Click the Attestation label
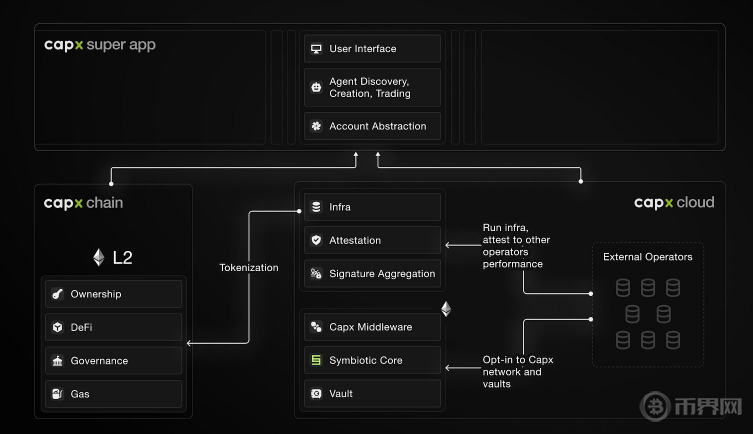Viewport: 753px width, 434px height. pyautogui.click(x=355, y=240)
